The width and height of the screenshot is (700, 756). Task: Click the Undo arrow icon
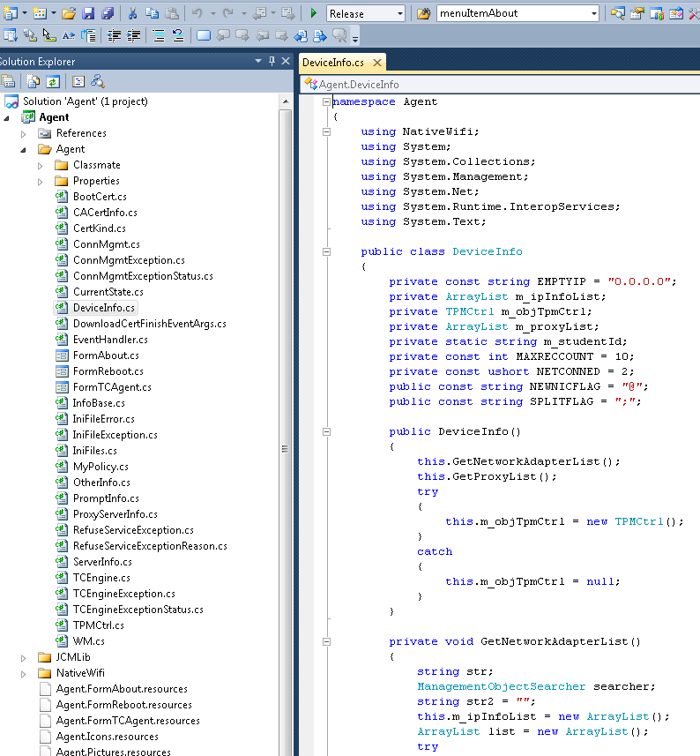point(197,13)
